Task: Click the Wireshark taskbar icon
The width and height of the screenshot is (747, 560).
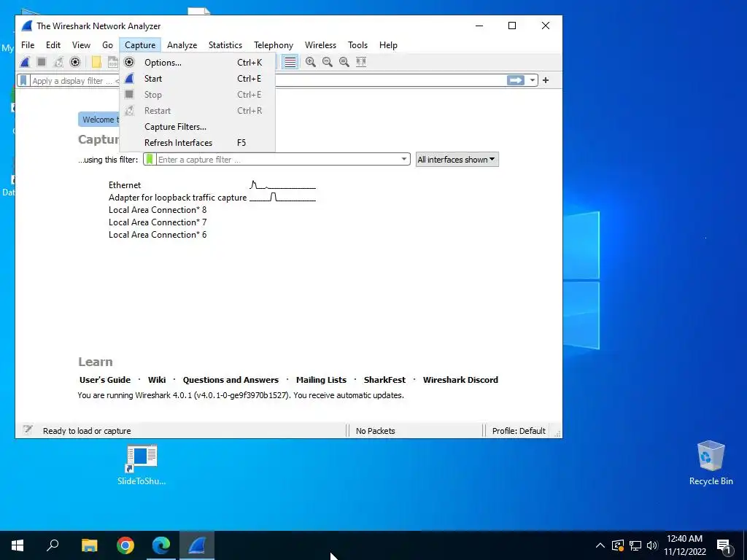Action: pos(197,545)
